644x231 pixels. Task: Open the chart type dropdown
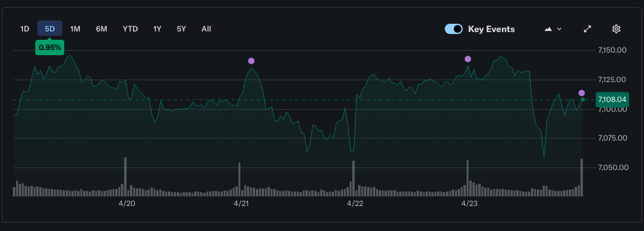pyautogui.click(x=553, y=29)
